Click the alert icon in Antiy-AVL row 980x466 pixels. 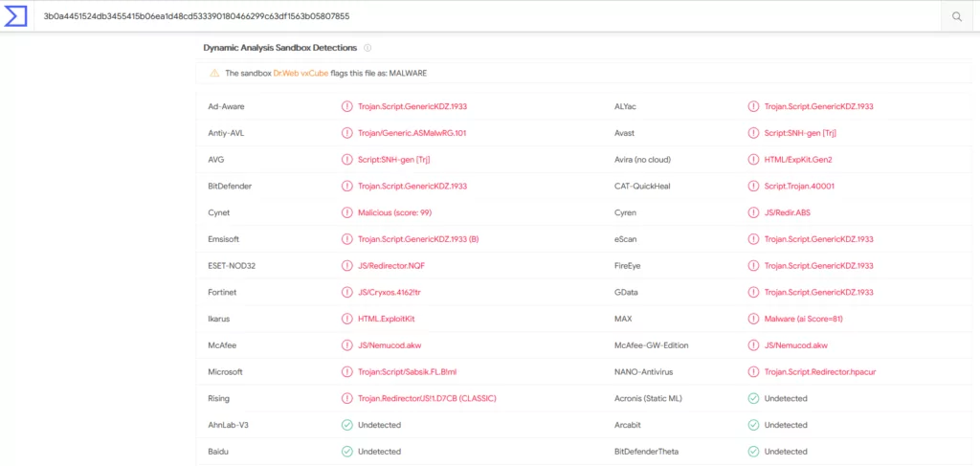point(346,133)
